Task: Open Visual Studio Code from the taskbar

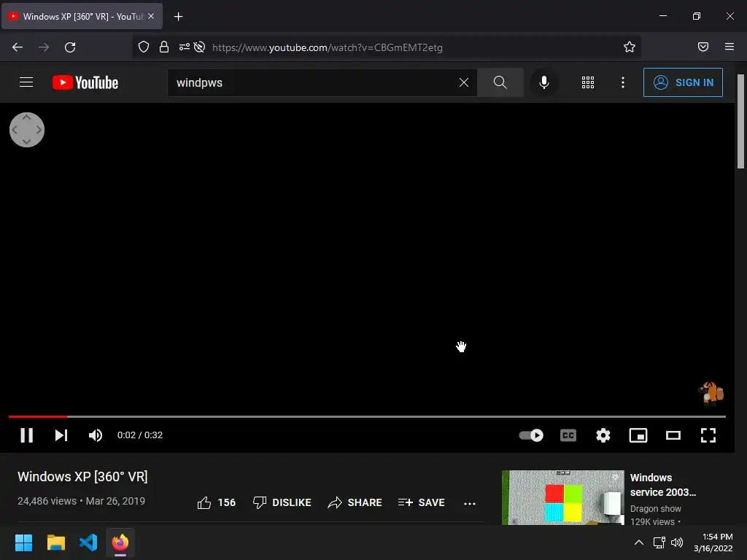Action: click(x=88, y=542)
